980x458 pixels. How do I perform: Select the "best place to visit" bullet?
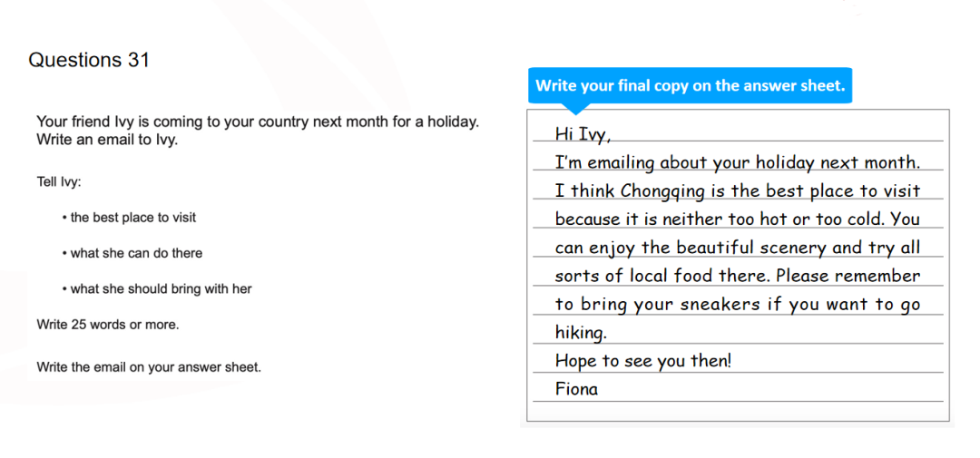click(x=130, y=218)
